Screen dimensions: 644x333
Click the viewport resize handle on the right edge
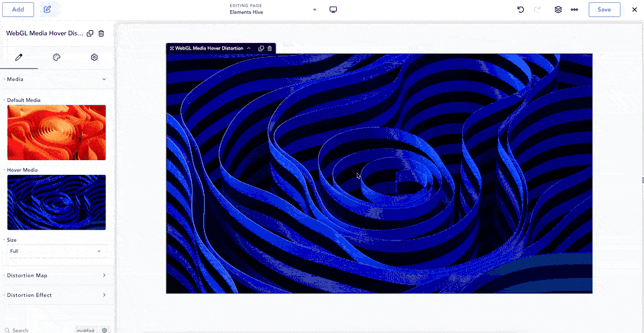click(x=643, y=180)
